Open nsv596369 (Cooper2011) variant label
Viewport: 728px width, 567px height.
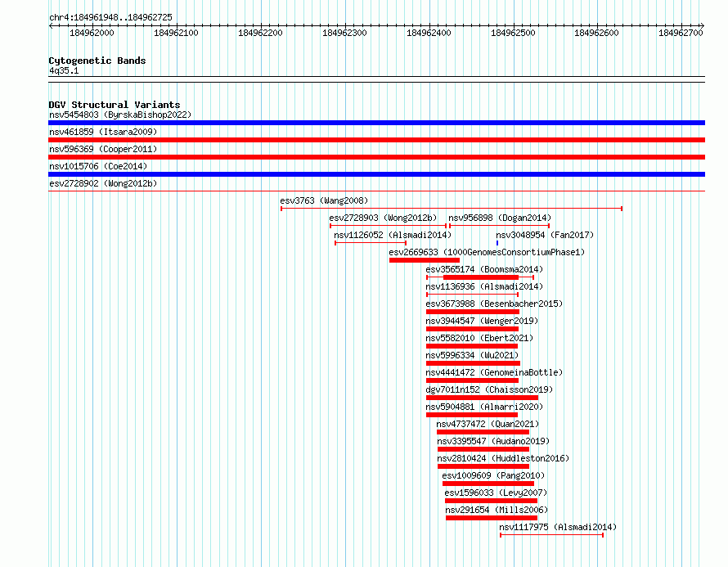[x=103, y=149]
